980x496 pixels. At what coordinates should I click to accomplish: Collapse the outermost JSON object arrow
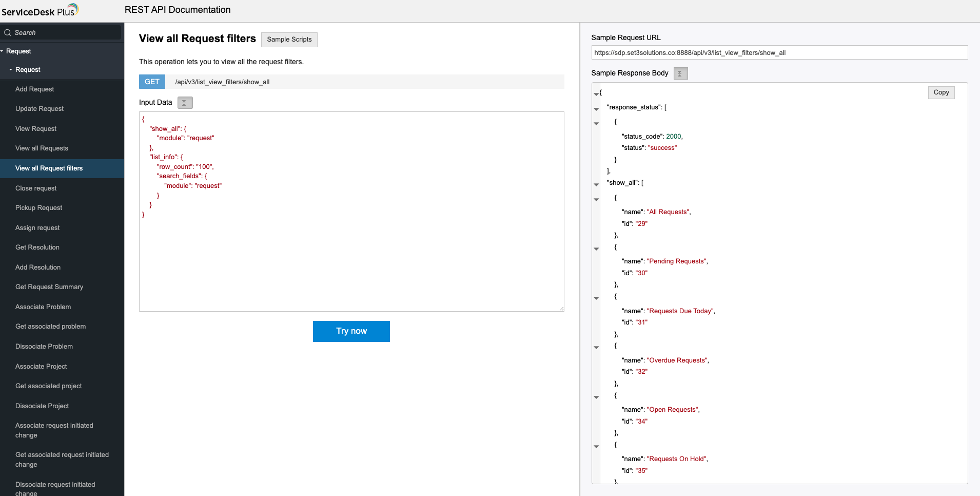596,94
